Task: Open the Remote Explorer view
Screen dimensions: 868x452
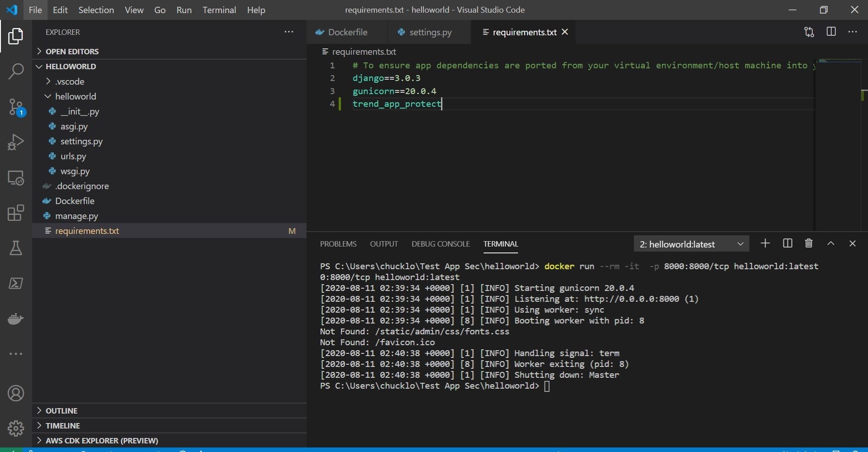Action: pos(16,177)
